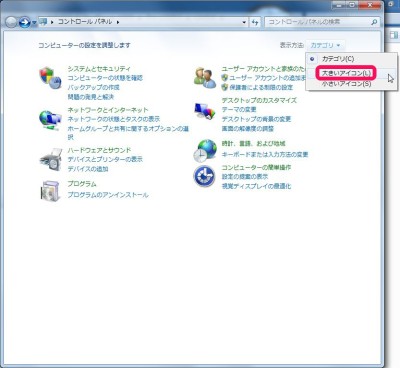Open プログラムのアンインストール link
Image resolution: width=400 pixels, height=368 pixels.
click(108, 195)
